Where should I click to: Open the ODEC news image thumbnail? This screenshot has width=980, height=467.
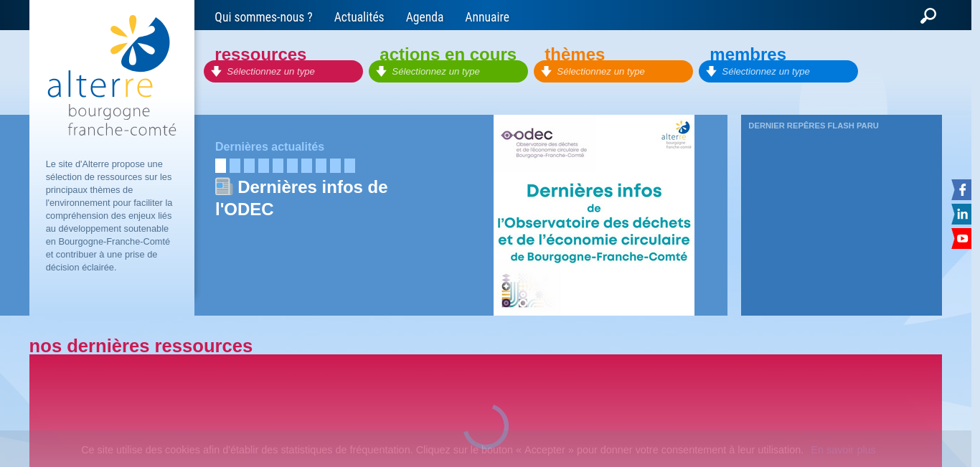(594, 215)
